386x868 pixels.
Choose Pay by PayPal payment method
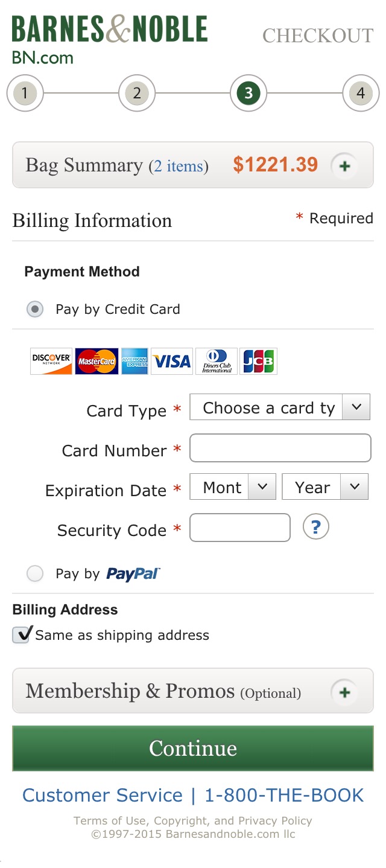34,573
